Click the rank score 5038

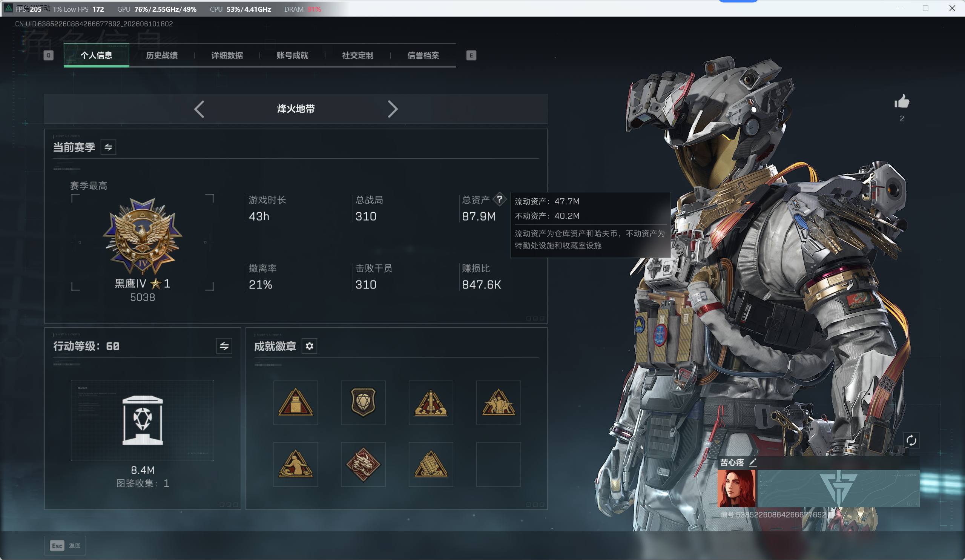tap(143, 297)
